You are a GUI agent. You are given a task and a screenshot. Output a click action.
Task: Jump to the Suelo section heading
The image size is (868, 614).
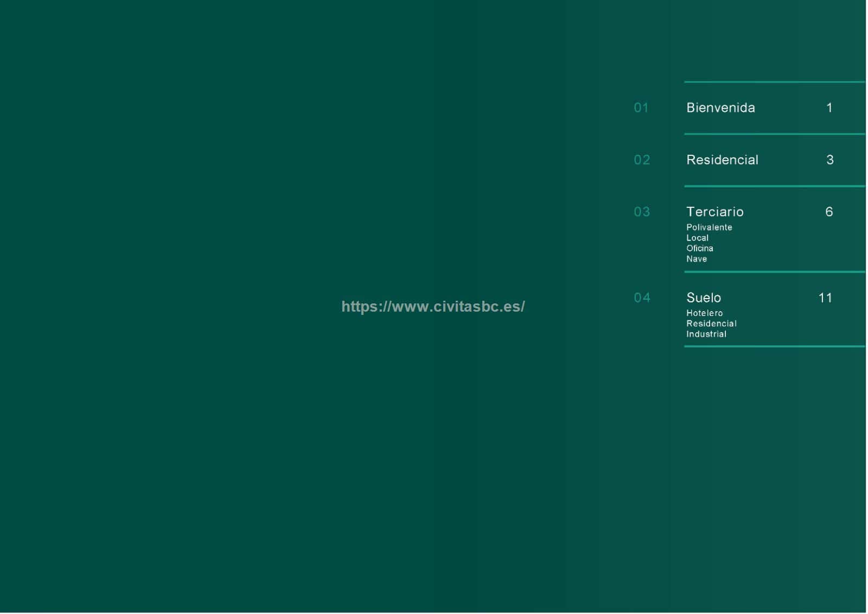pyautogui.click(x=704, y=298)
